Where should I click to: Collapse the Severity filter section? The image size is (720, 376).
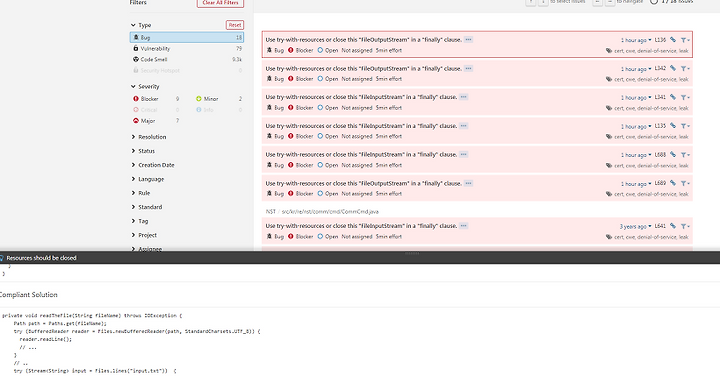pyautogui.click(x=145, y=86)
